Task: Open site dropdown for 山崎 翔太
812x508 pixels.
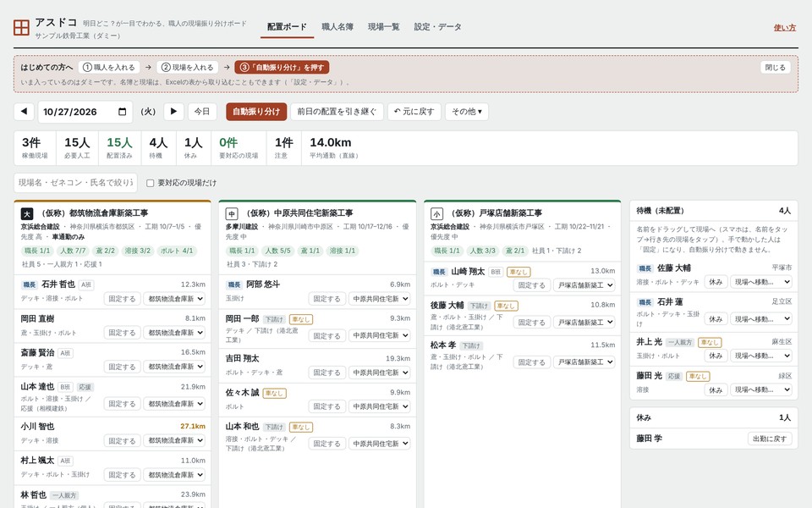Action: click(584, 285)
